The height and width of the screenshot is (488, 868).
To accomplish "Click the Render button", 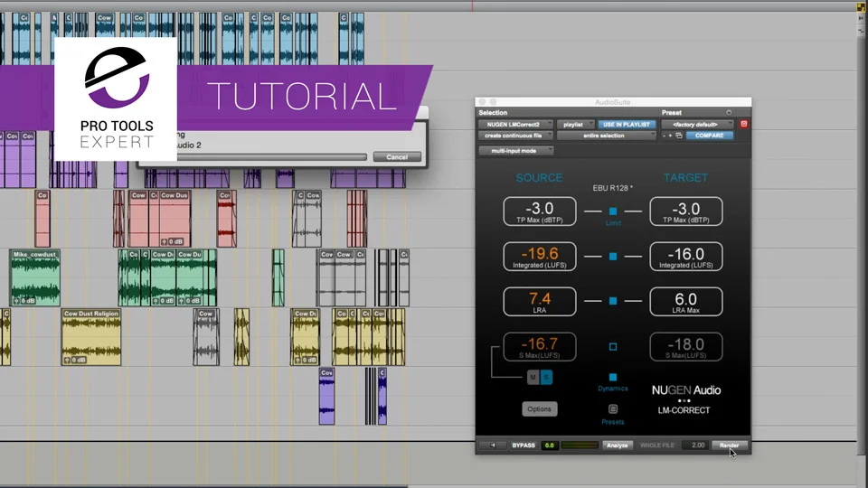I will (x=729, y=445).
